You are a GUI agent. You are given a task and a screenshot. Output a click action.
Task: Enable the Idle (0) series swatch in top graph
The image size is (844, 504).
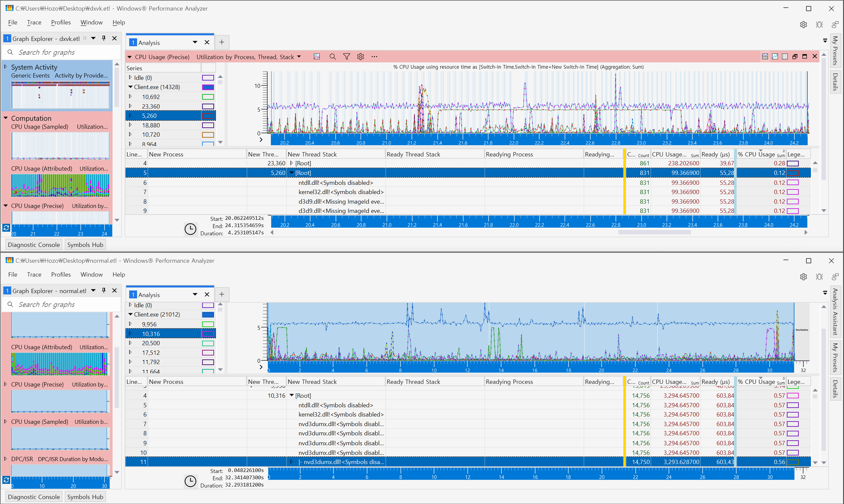click(208, 78)
